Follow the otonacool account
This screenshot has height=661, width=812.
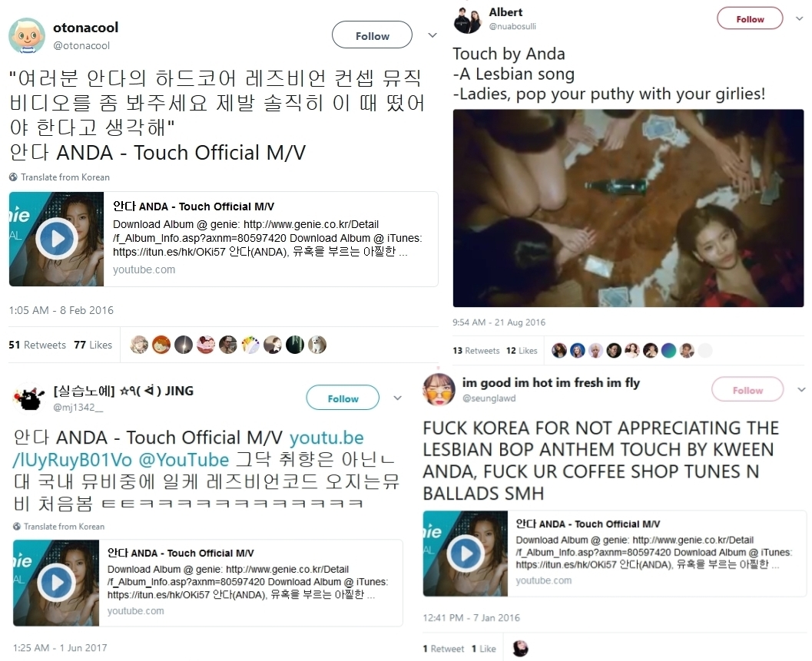[x=372, y=35]
